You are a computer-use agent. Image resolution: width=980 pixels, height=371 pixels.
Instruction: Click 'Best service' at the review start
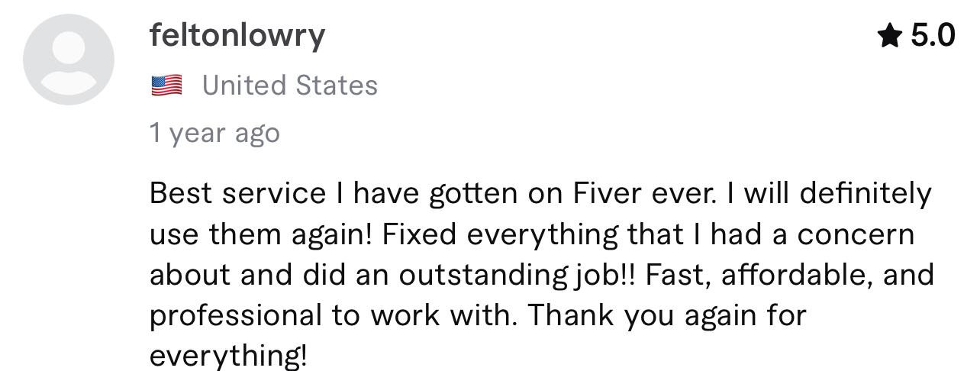pos(237,194)
